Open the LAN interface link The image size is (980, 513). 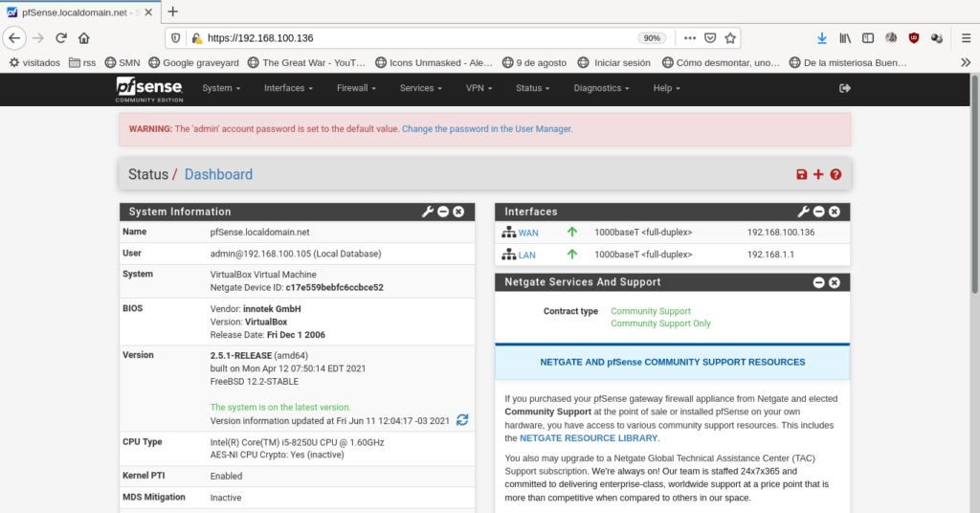[x=527, y=255]
